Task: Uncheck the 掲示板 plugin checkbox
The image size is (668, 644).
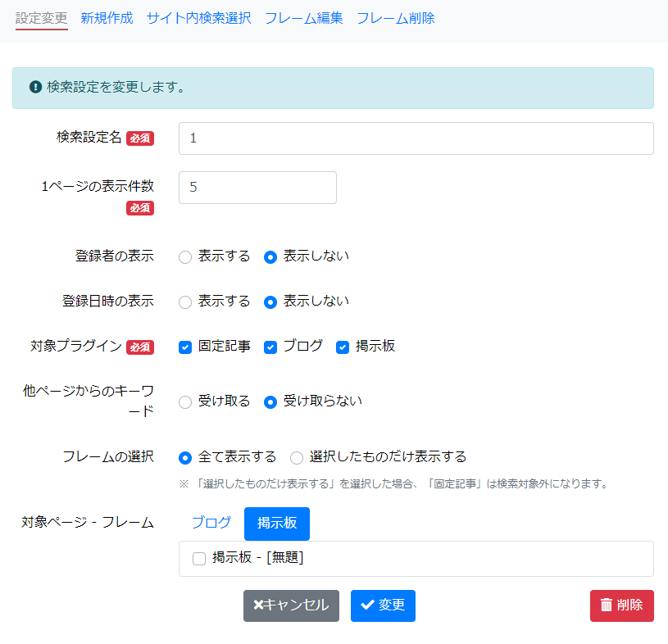Action: click(343, 347)
